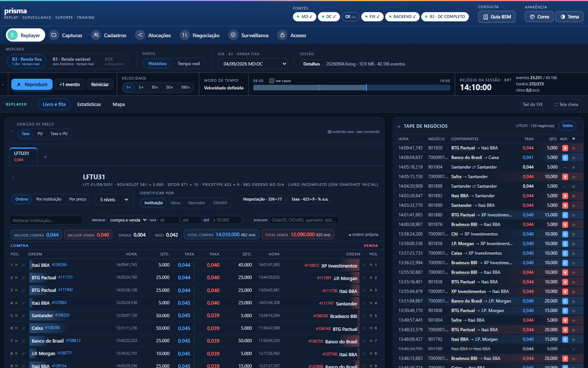
Task: Toggle the BACKEND source pill
Action: click(x=402, y=17)
